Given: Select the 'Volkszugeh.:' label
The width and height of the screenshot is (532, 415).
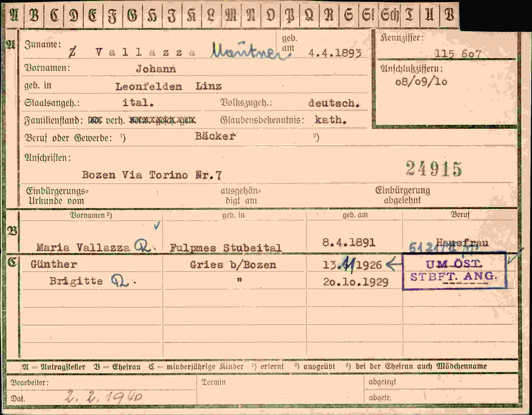Looking at the screenshot, I should [246, 103].
